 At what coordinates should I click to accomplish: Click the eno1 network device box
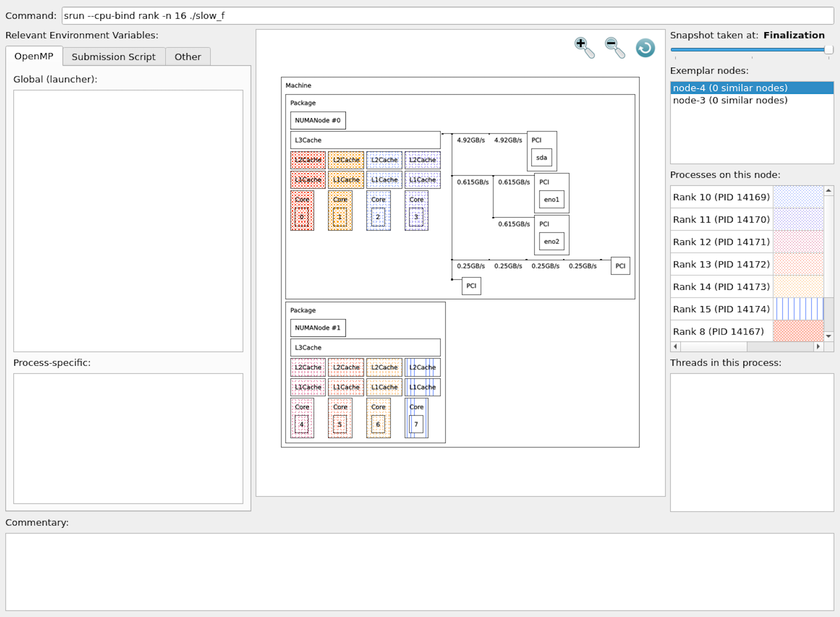tap(552, 200)
